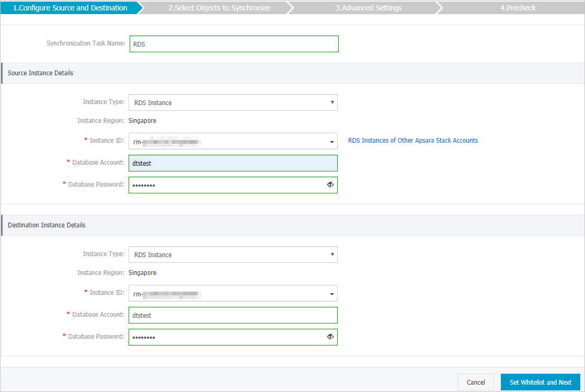The image size is (585, 392).
Task: Switch to the Advanced Settings step
Action: (369, 7)
